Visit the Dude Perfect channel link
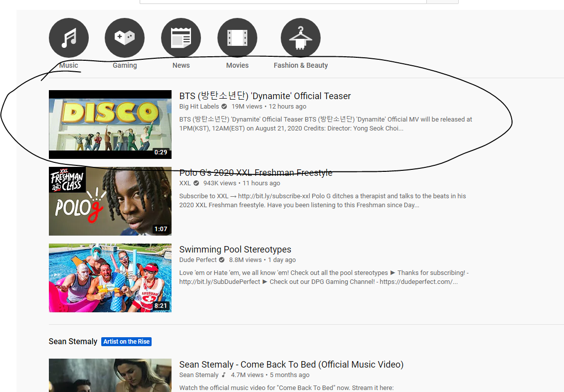Image resolution: width=564 pixels, height=392 pixels. click(x=198, y=260)
